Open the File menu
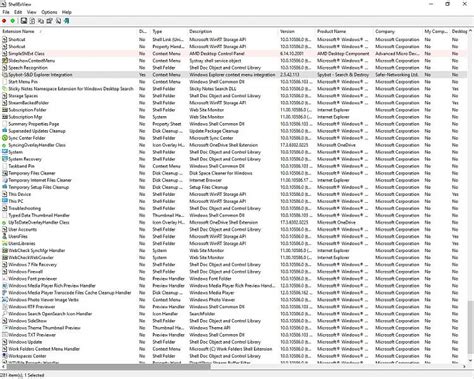 click(x=6, y=12)
